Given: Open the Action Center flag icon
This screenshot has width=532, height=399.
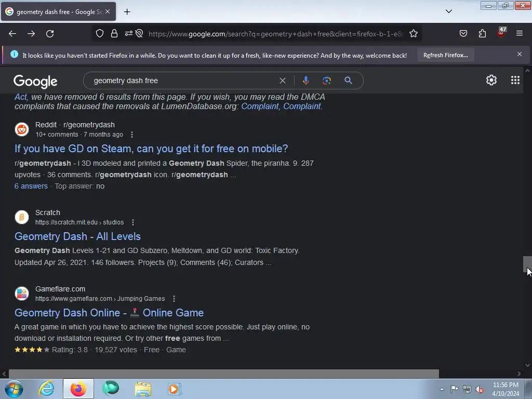Looking at the screenshot, I should (454, 389).
